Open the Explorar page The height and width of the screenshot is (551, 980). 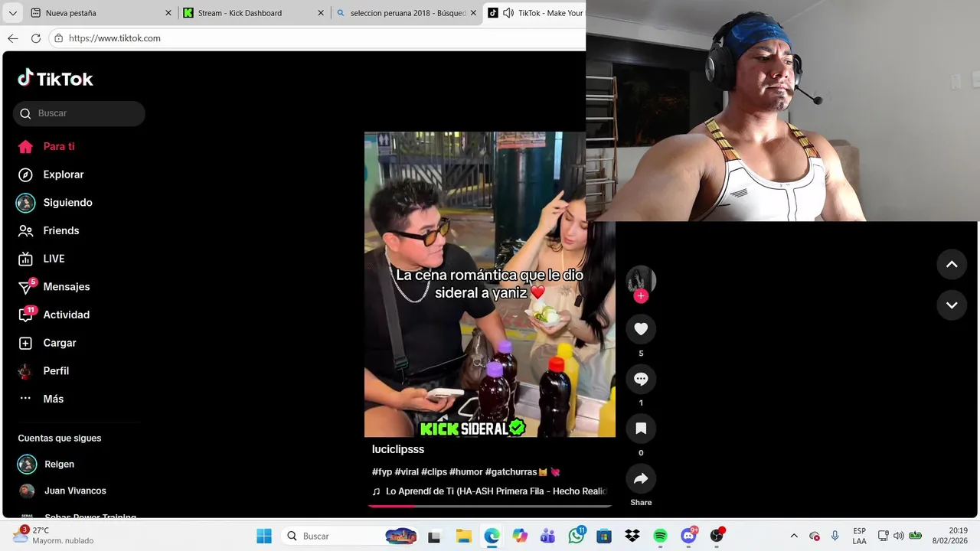pyautogui.click(x=51, y=174)
